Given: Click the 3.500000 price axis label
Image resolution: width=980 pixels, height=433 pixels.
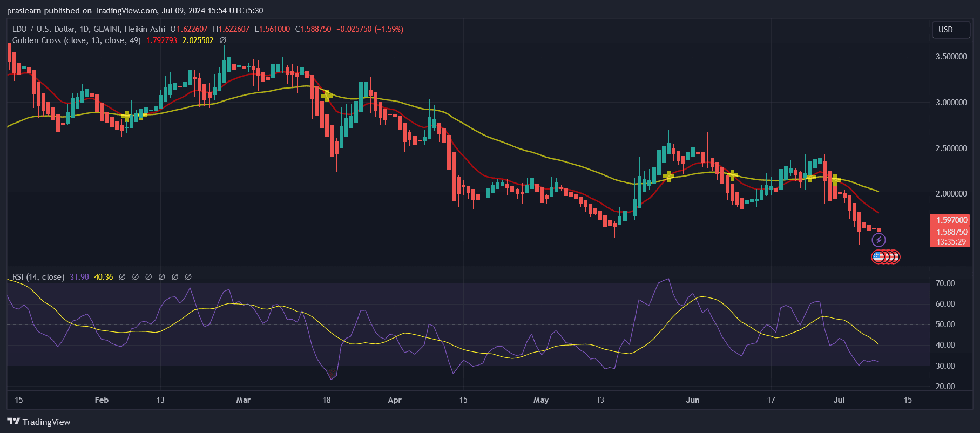Looking at the screenshot, I should point(951,57).
